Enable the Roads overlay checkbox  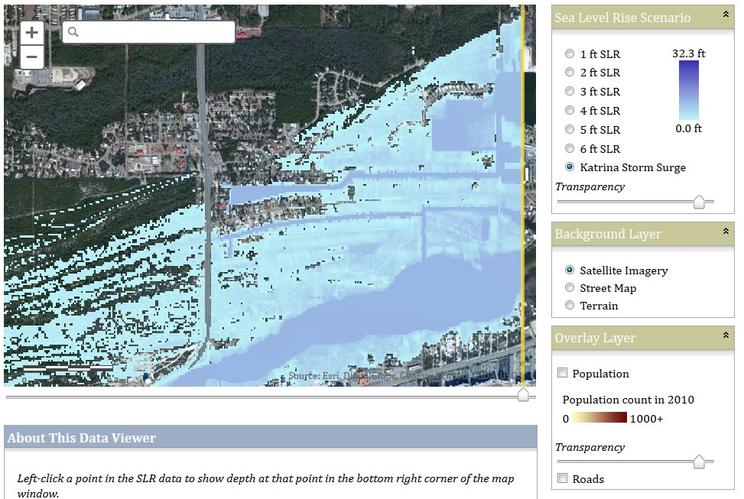(x=562, y=479)
